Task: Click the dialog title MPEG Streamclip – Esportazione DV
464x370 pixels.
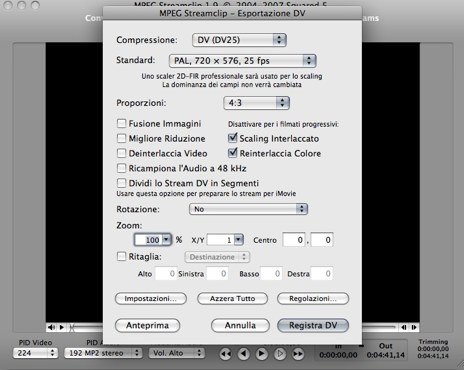Action: click(x=232, y=14)
